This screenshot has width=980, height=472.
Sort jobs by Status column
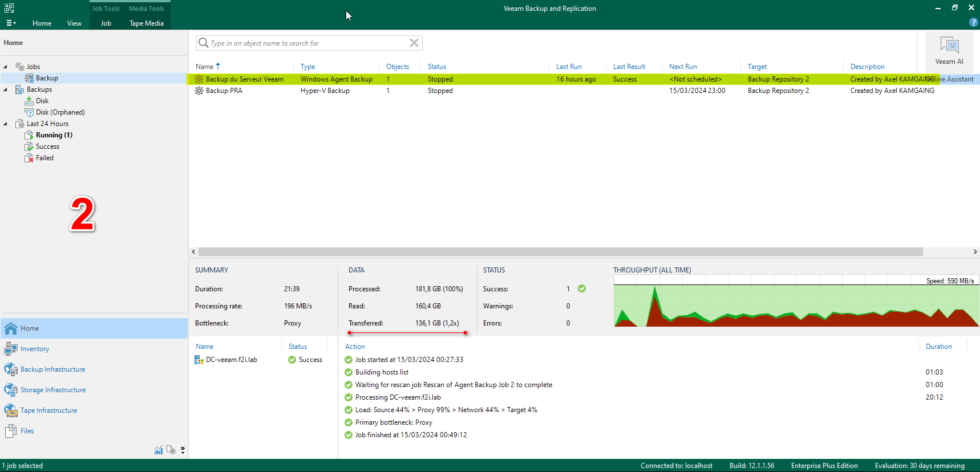point(437,67)
